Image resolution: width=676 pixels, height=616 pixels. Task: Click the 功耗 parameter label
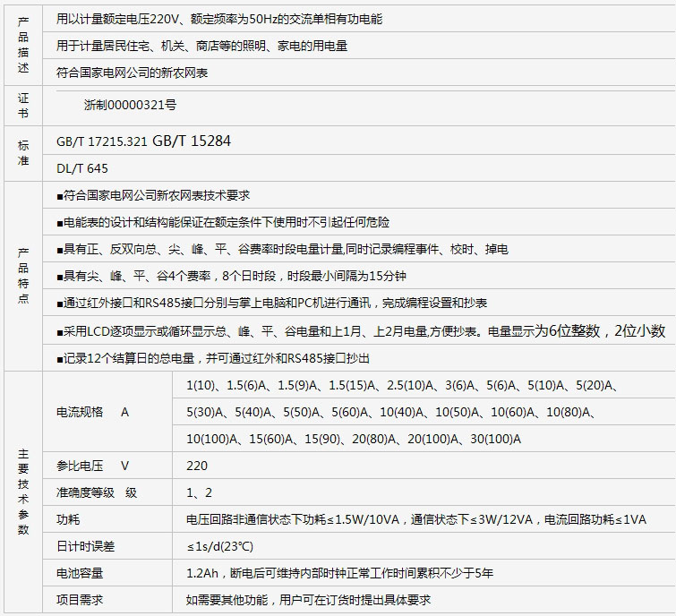(68, 519)
